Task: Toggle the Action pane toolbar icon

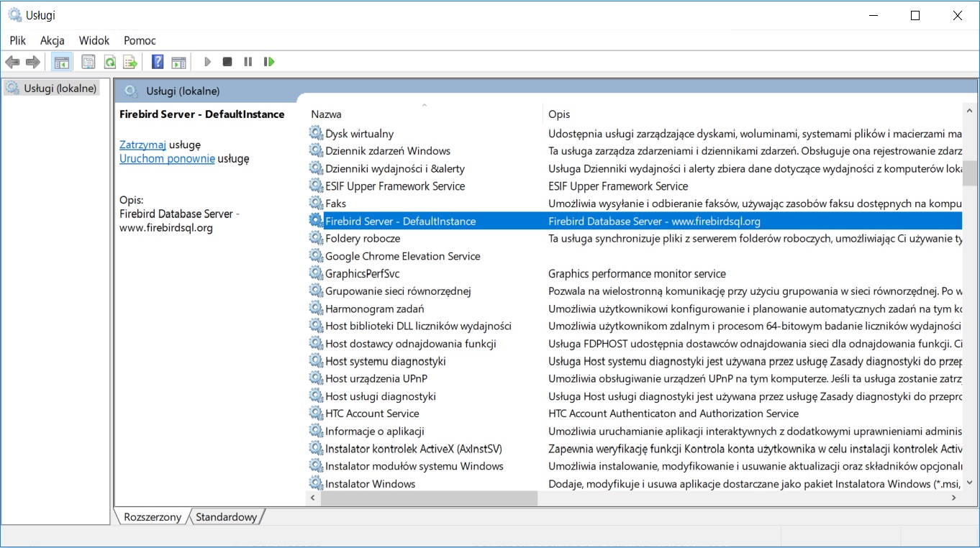Action: click(x=178, y=63)
